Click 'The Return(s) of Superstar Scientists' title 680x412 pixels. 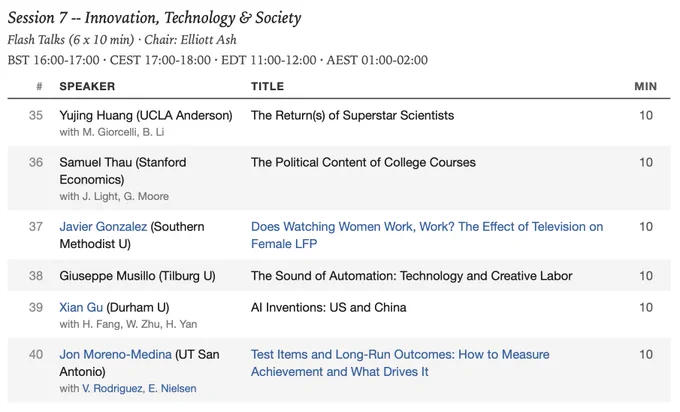click(x=352, y=115)
